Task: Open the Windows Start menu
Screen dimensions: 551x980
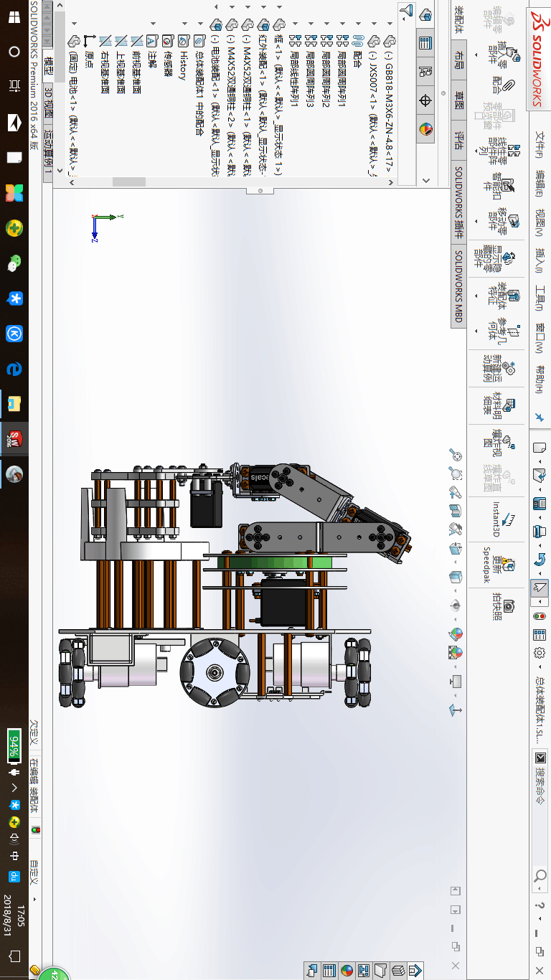Action: [14, 18]
